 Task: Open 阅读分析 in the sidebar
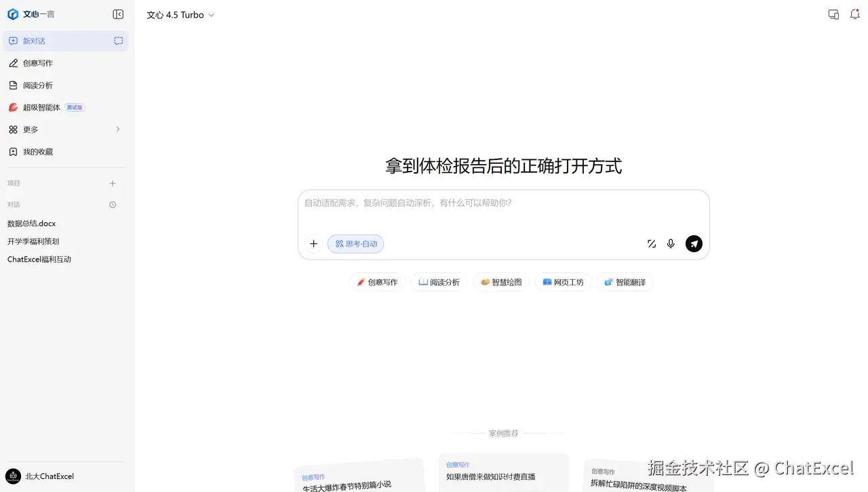pos(65,85)
